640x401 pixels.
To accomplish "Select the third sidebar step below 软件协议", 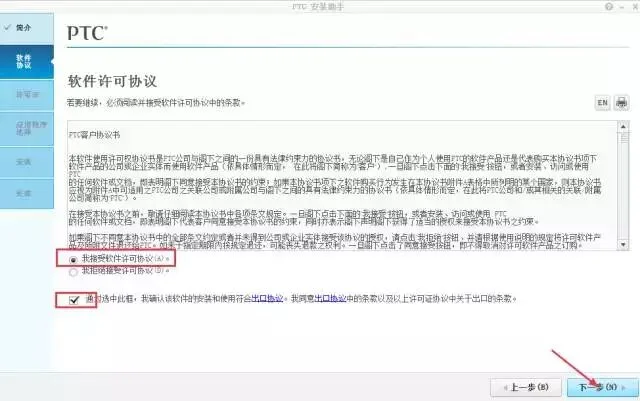I will [x=27, y=95].
